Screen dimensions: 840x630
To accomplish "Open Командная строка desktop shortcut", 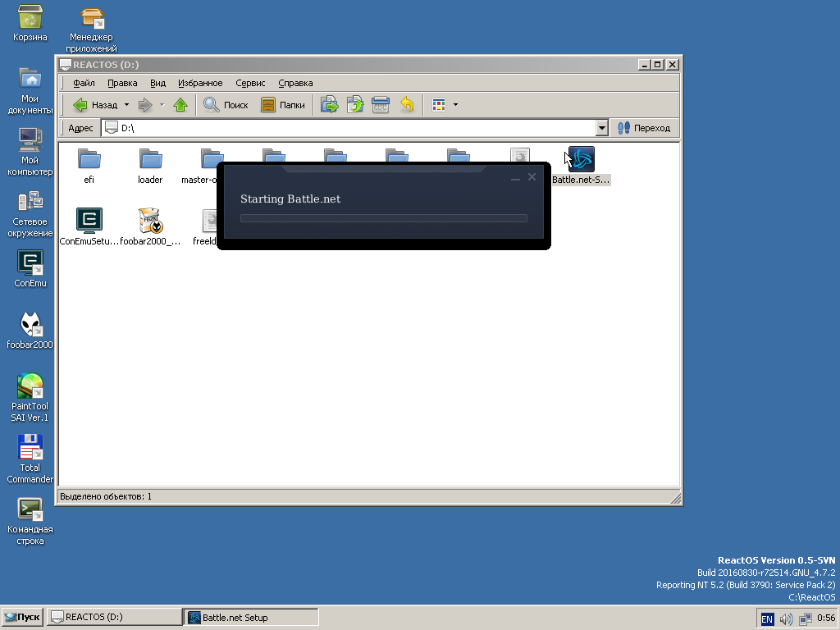I will pyautogui.click(x=30, y=521).
